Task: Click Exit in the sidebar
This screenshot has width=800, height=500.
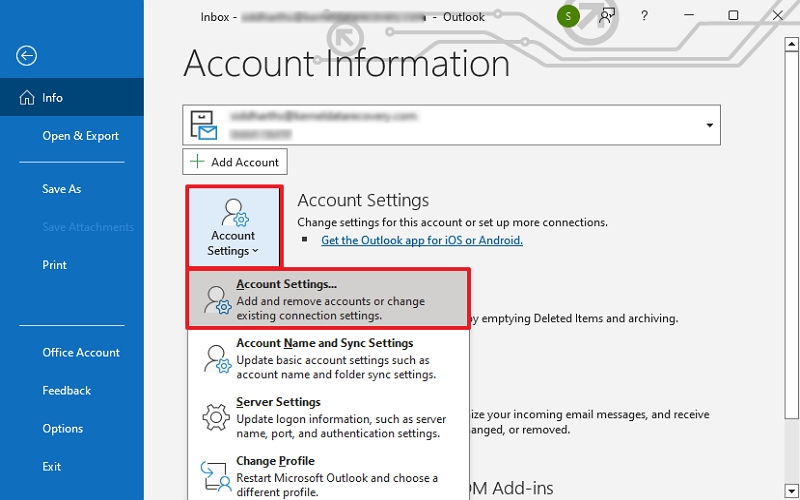Action: pyautogui.click(x=51, y=467)
